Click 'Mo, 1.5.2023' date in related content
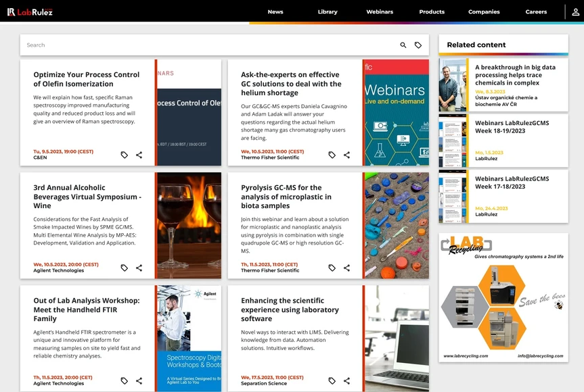 [x=489, y=153]
